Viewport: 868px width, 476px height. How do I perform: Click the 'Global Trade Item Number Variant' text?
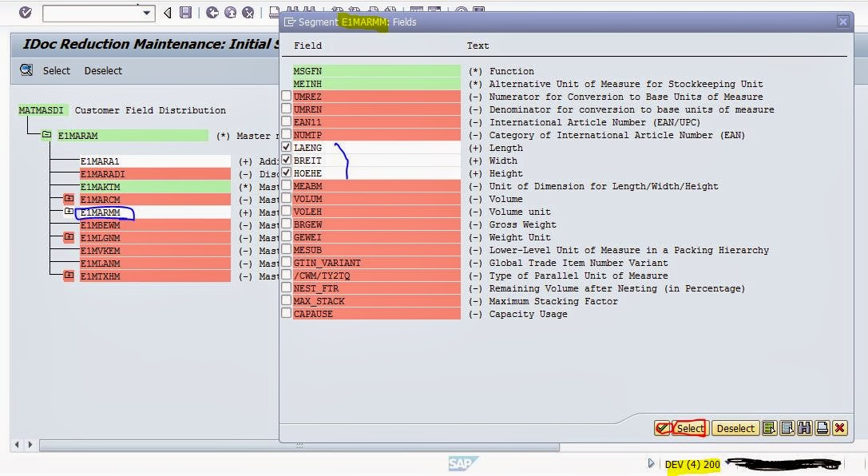578,263
